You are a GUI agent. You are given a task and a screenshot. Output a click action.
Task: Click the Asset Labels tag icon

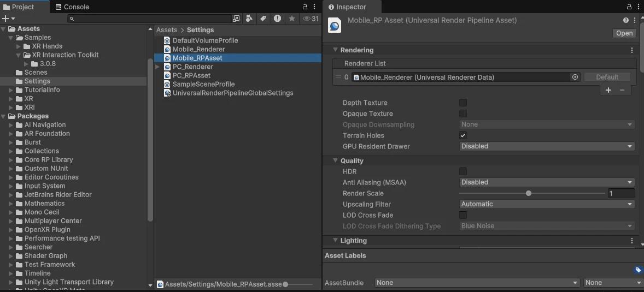coord(638,270)
